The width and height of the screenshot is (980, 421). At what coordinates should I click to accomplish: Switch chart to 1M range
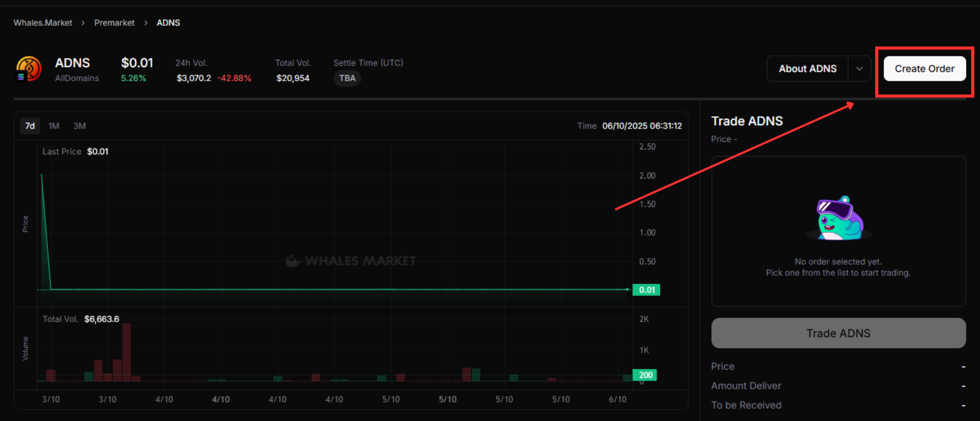54,126
